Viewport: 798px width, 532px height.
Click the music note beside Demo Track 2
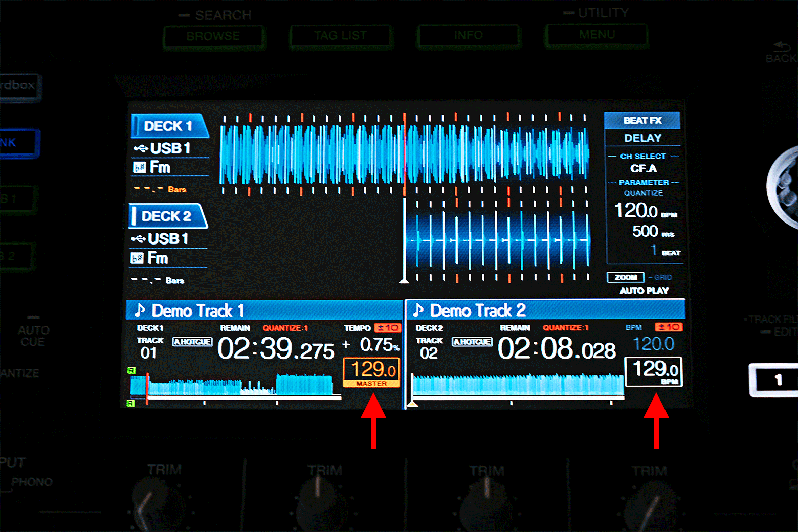pyautogui.click(x=418, y=309)
